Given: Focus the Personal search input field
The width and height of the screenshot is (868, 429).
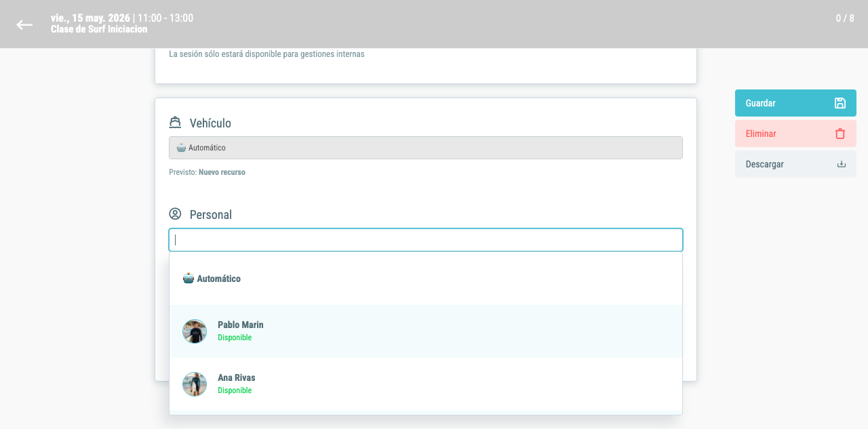Looking at the screenshot, I should point(426,240).
